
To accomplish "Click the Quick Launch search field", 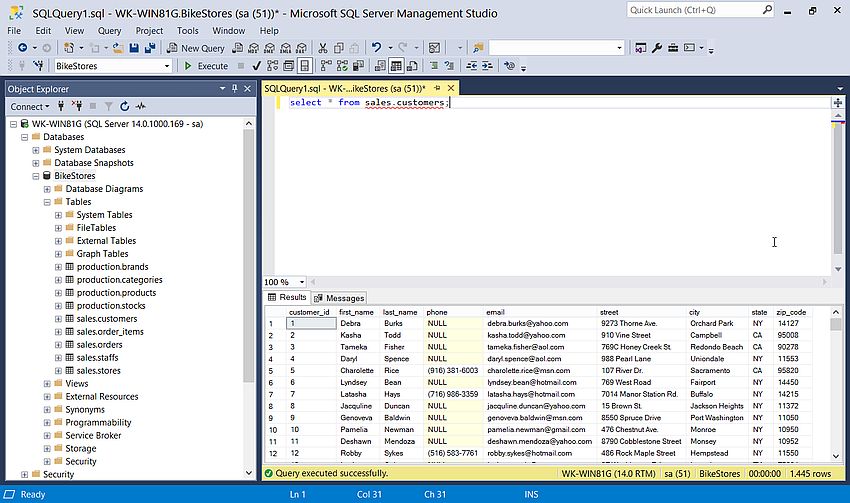I will click(x=696, y=10).
